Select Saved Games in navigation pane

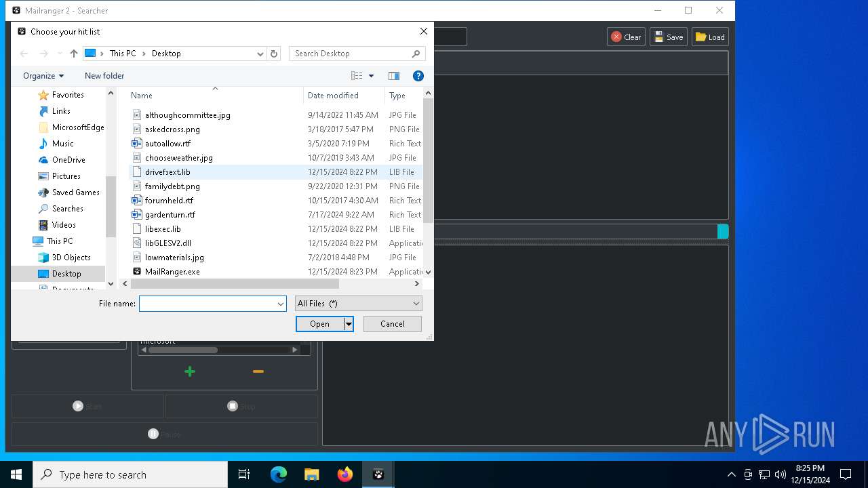click(76, 192)
